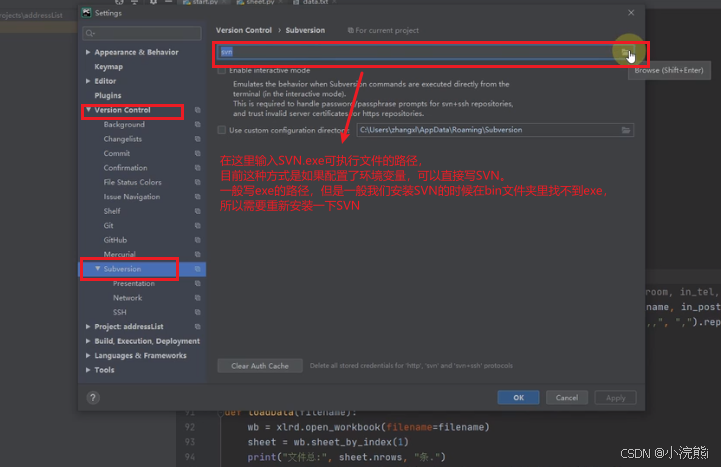The image size is (721, 467).
Task: Select Confirmation settings item
Action: (126, 168)
